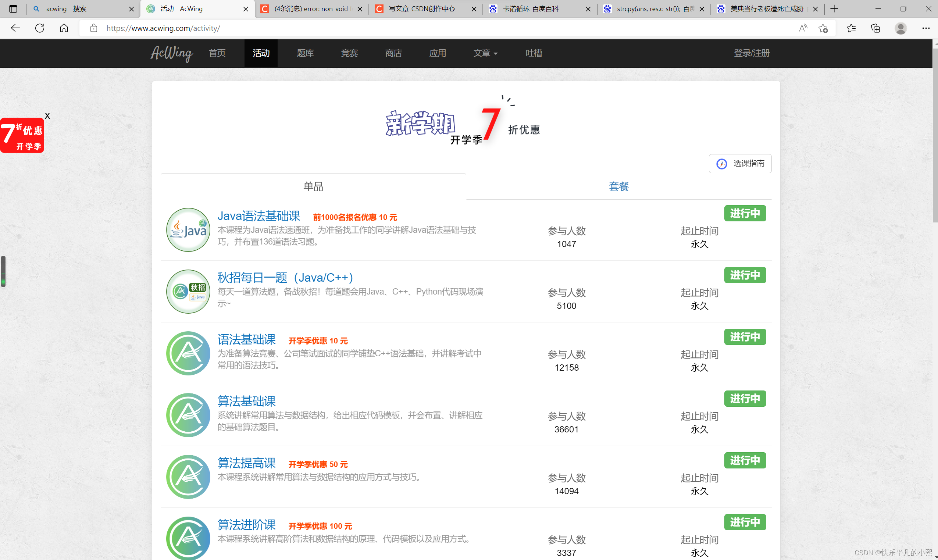Click the AcWing logo in navbar
Screen dimensions: 938x560
click(x=172, y=53)
